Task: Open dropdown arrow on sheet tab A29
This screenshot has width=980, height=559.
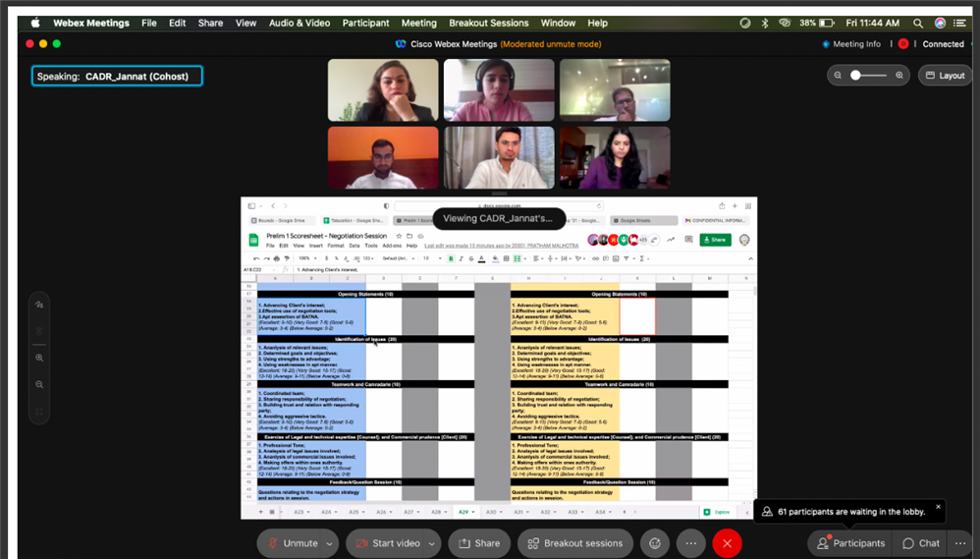Action: (472, 512)
